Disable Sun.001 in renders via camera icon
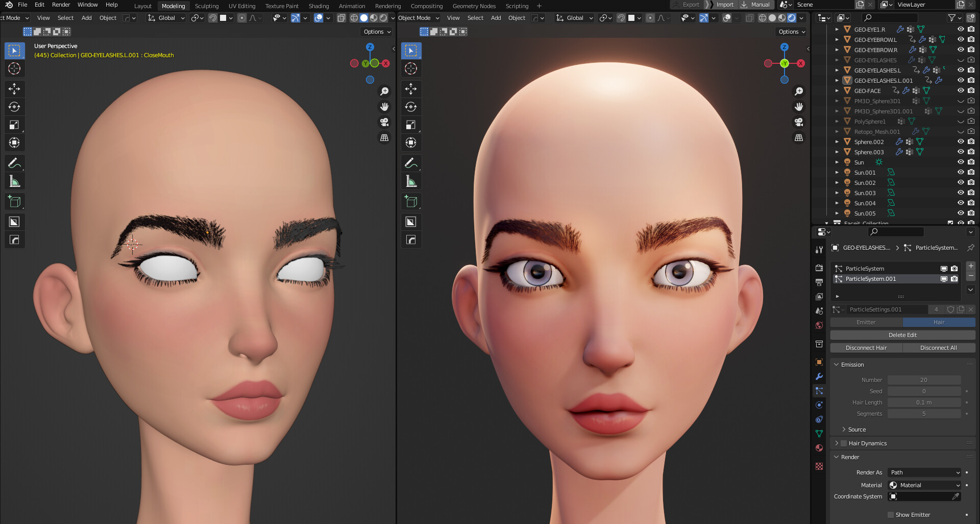The height and width of the screenshot is (524, 980). tap(971, 172)
